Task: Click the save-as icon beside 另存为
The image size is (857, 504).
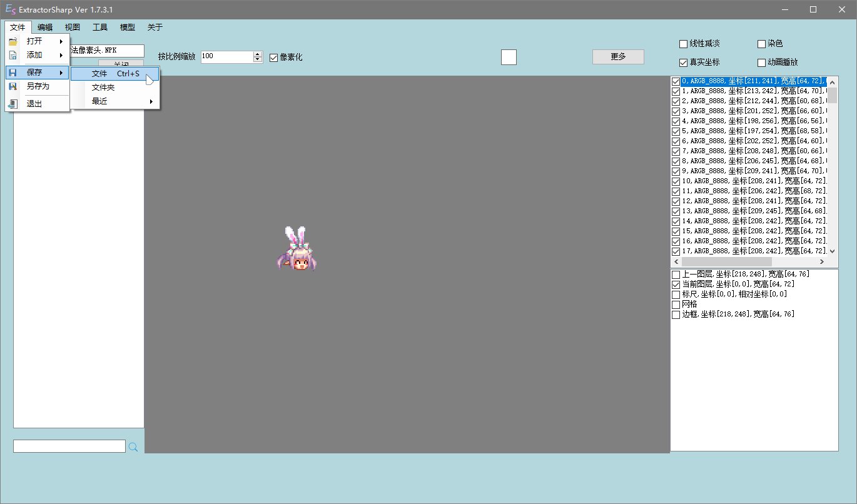Action: point(13,86)
